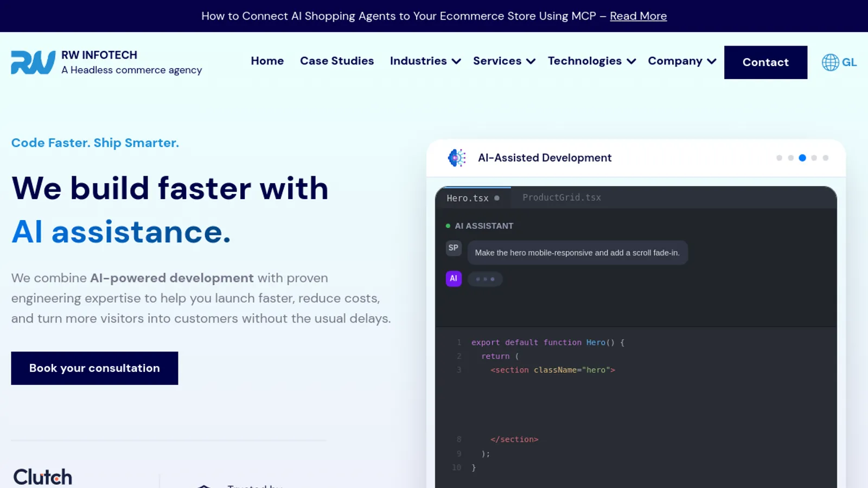Click 'A Headless commerce agency' subtitle
868x488 pixels.
coord(132,70)
